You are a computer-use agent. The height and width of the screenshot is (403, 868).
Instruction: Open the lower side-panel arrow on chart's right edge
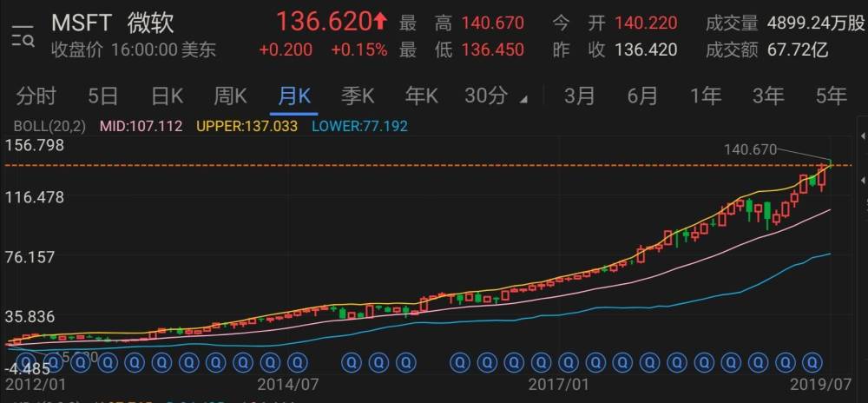(863, 180)
